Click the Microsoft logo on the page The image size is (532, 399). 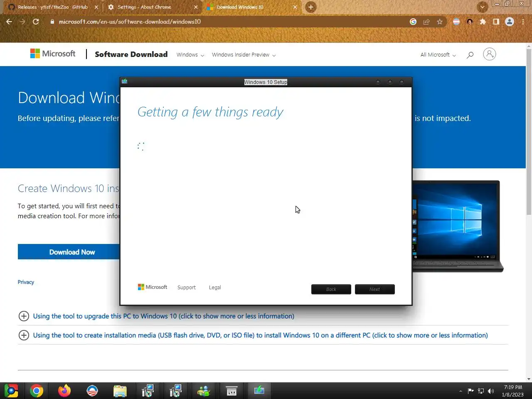[x=53, y=54]
